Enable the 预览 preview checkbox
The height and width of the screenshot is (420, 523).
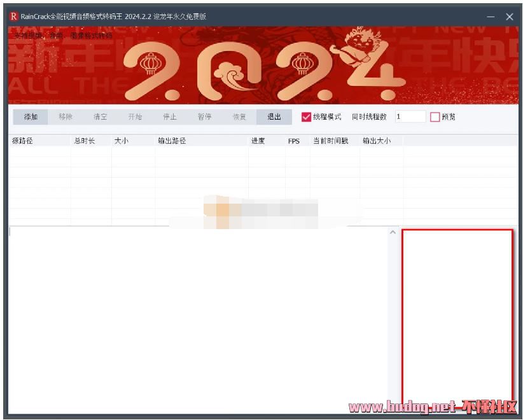point(435,117)
